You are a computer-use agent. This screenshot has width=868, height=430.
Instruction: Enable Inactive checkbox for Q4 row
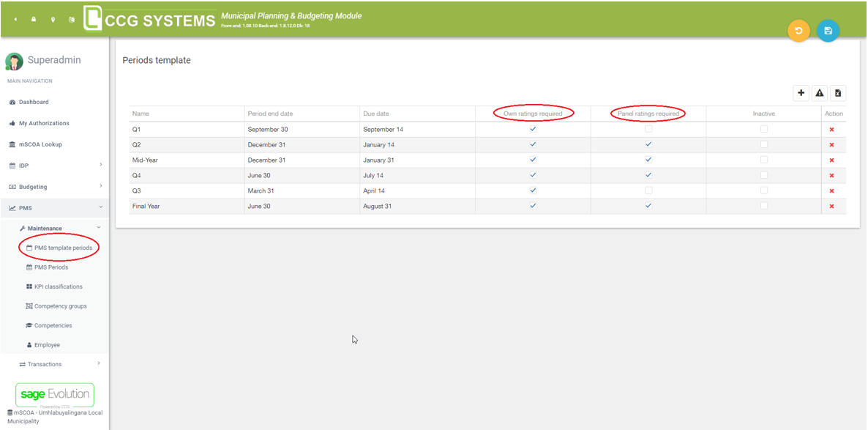[x=764, y=175]
